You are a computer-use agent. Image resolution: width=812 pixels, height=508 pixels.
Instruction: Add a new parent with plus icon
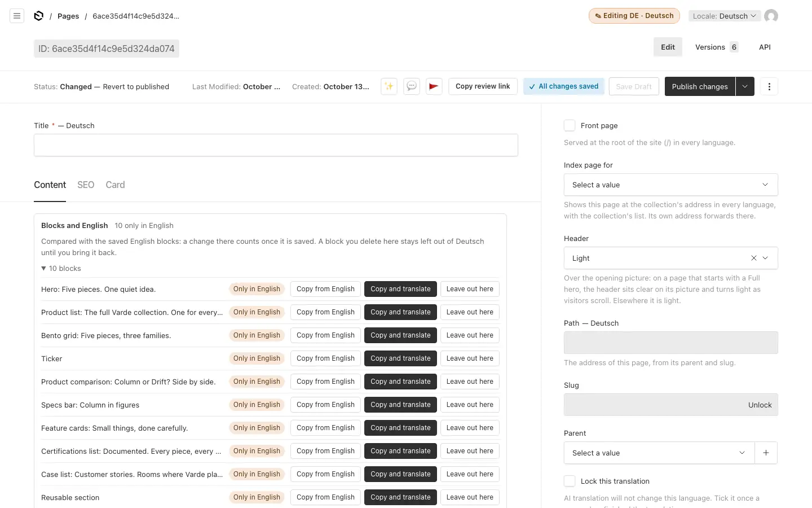tap(766, 453)
